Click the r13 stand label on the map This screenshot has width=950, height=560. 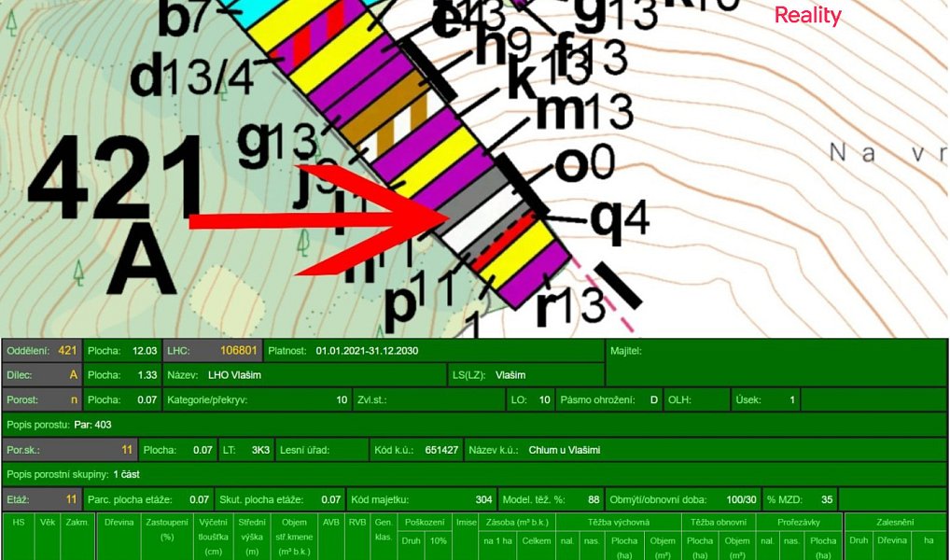tap(571, 306)
